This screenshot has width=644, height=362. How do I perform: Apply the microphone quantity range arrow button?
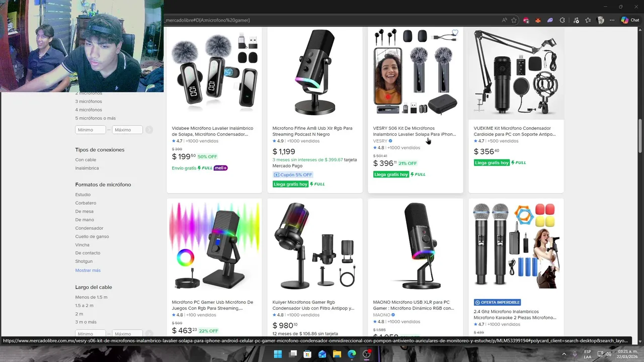coord(149,130)
